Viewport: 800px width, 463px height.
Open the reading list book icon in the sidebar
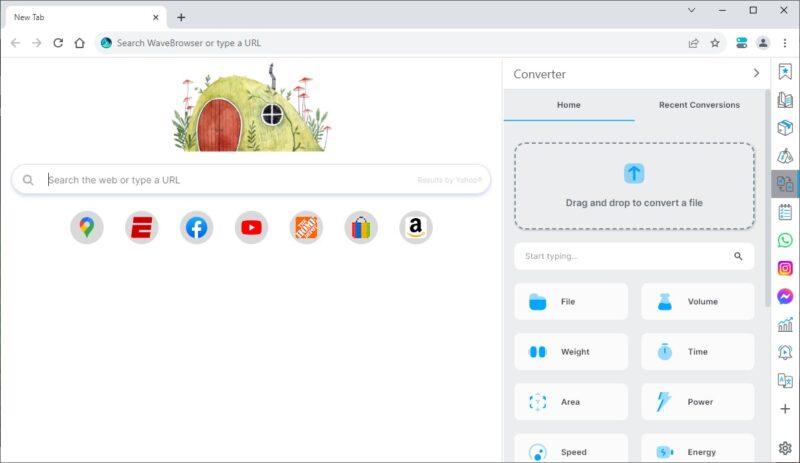[785, 100]
